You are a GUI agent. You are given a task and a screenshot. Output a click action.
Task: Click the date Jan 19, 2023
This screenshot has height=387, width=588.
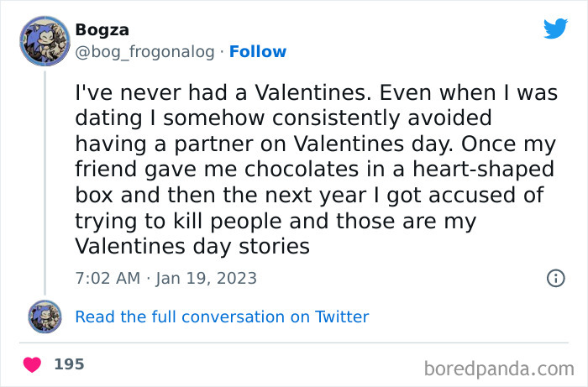pyautogui.click(x=206, y=278)
